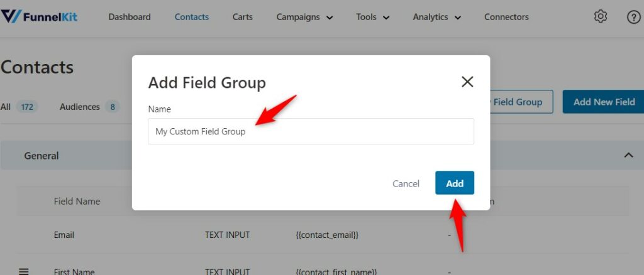This screenshot has width=644, height=275.
Task: Open the help question mark icon
Action: point(634,17)
